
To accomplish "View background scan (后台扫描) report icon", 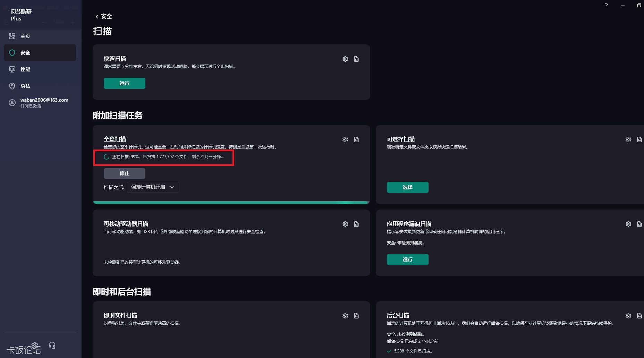I will (x=639, y=316).
